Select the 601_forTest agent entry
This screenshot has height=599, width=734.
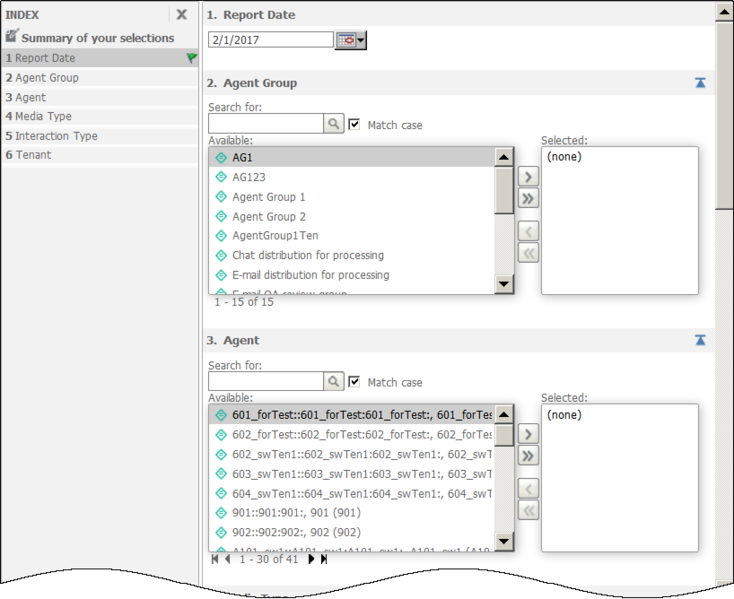tap(352, 415)
